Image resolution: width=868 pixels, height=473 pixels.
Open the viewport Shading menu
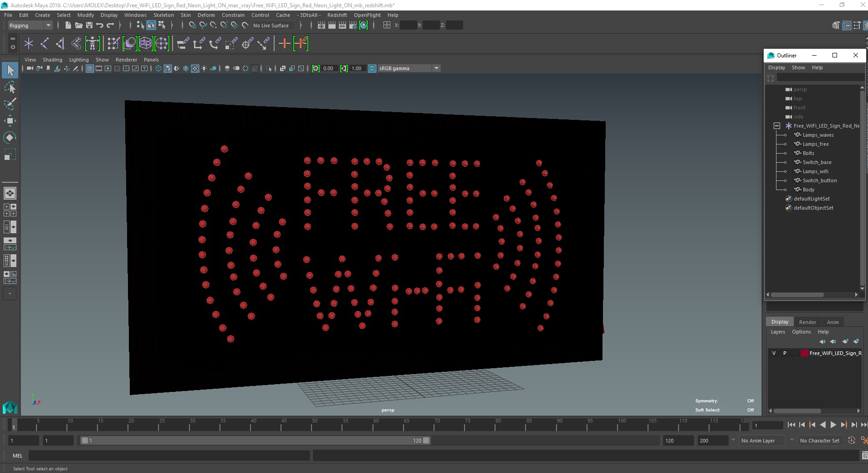click(x=52, y=60)
